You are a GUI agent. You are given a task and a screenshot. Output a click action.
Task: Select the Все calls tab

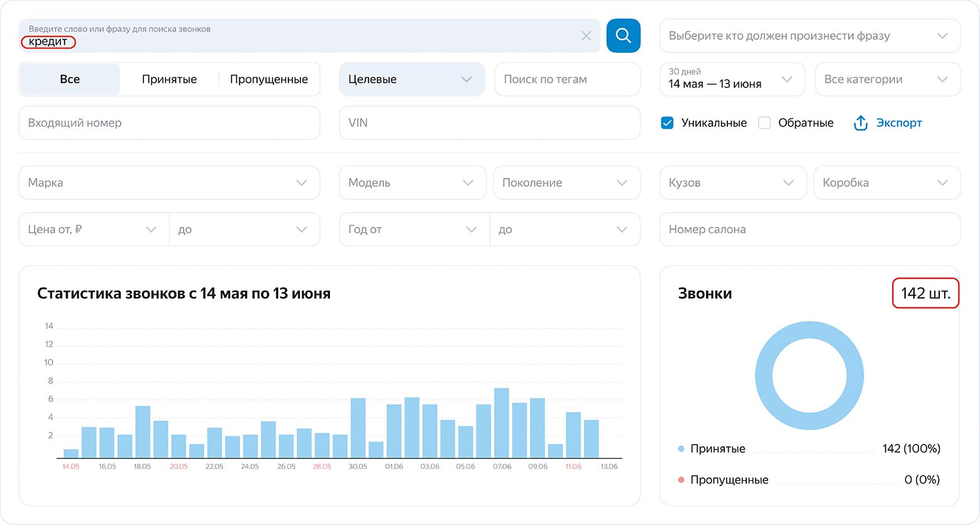point(70,79)
